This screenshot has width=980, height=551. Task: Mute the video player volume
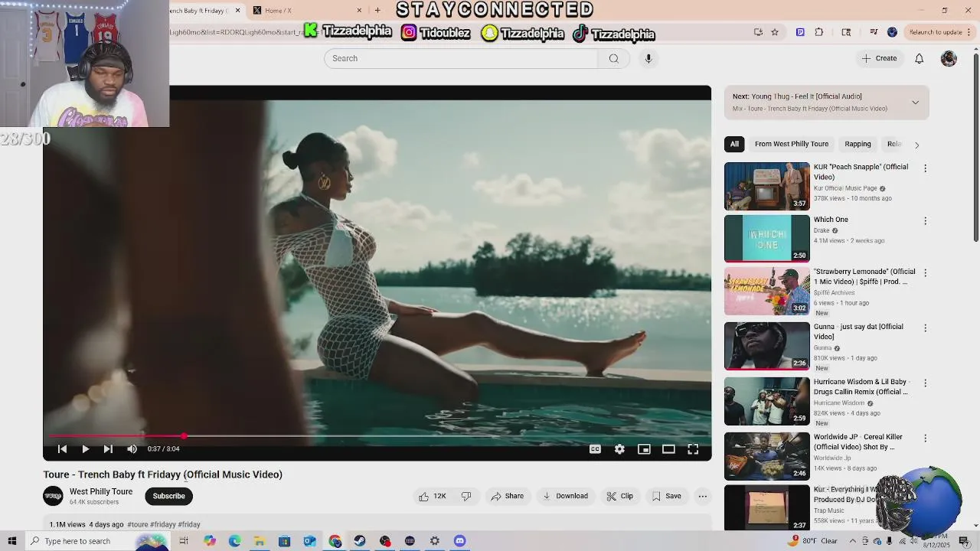(x=132, y=449)
